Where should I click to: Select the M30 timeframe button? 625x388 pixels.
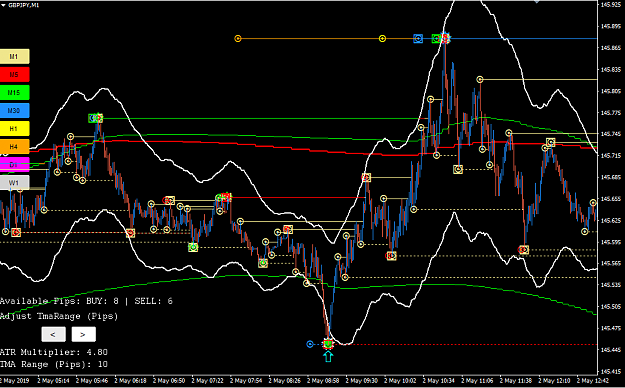click(14, 110)
